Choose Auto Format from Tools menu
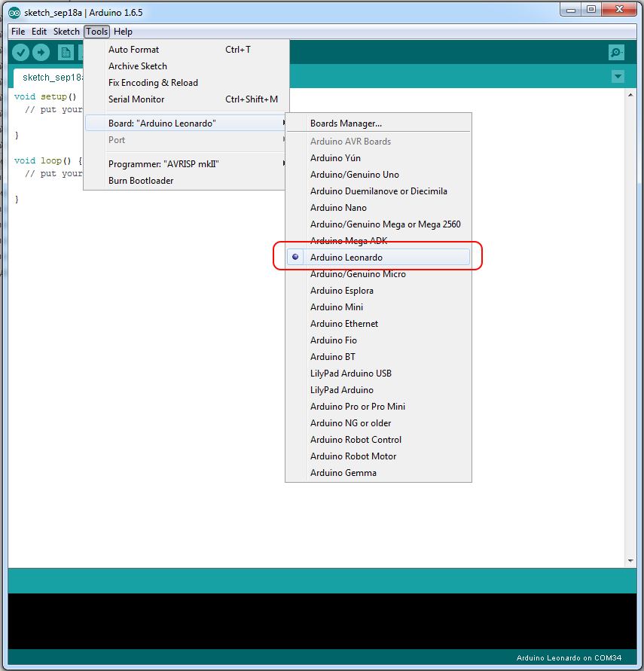 coord(186,50)
